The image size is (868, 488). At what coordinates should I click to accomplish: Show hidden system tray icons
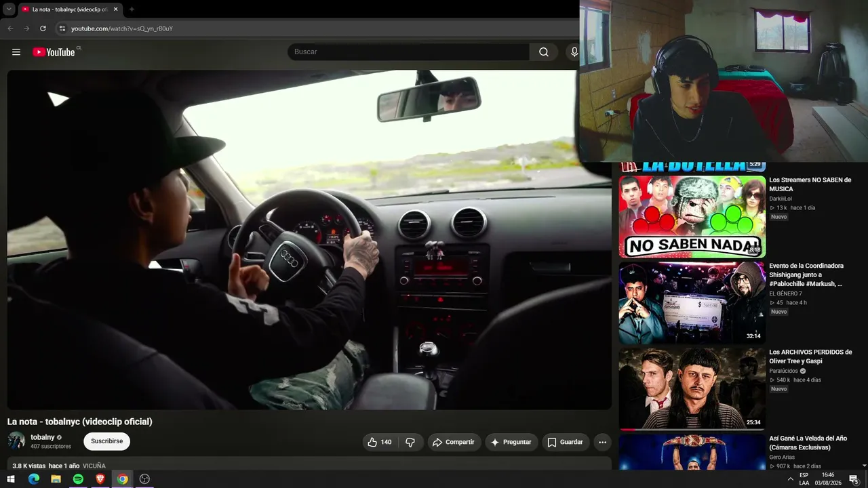pos(790,479)
